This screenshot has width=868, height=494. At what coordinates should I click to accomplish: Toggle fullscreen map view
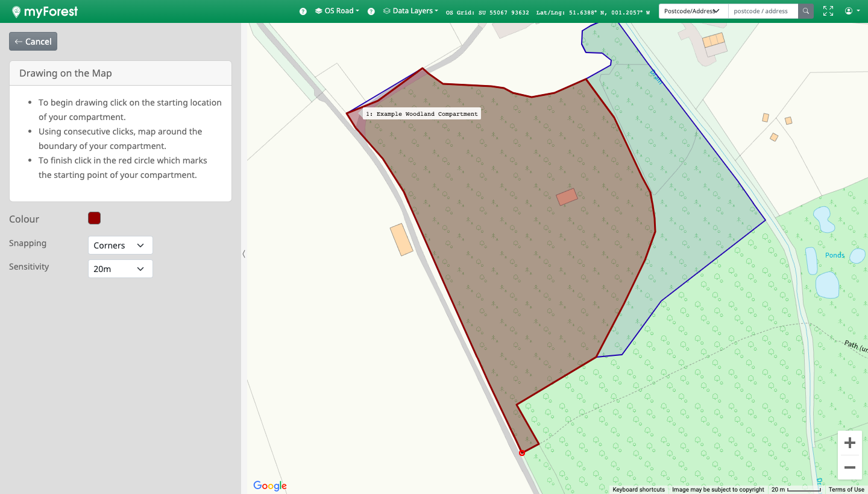pos(828,11)
